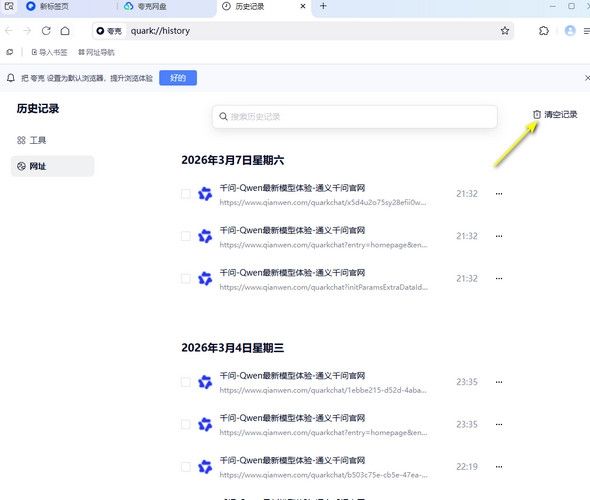This screenshot has height=500, width=590.
Task: Open a new tab with the plus button
Action: [323, 6]
